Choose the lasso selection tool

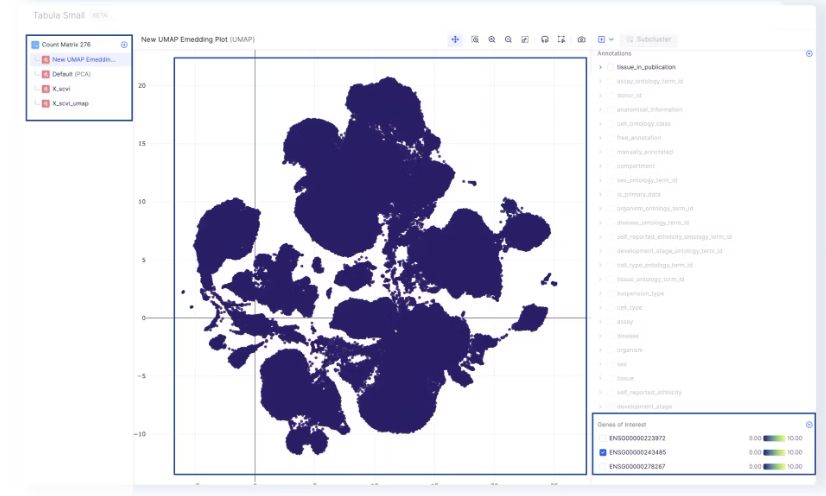(545, 39)
